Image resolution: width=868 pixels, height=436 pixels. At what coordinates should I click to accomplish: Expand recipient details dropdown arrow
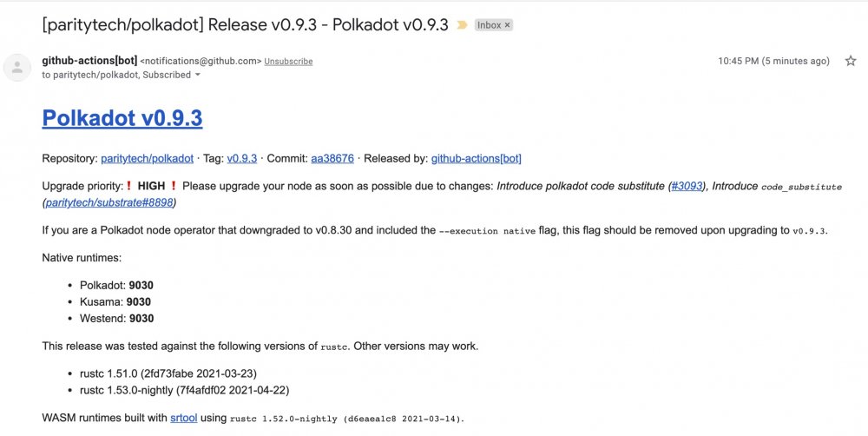pyautogui.click(x=198, y=75)
